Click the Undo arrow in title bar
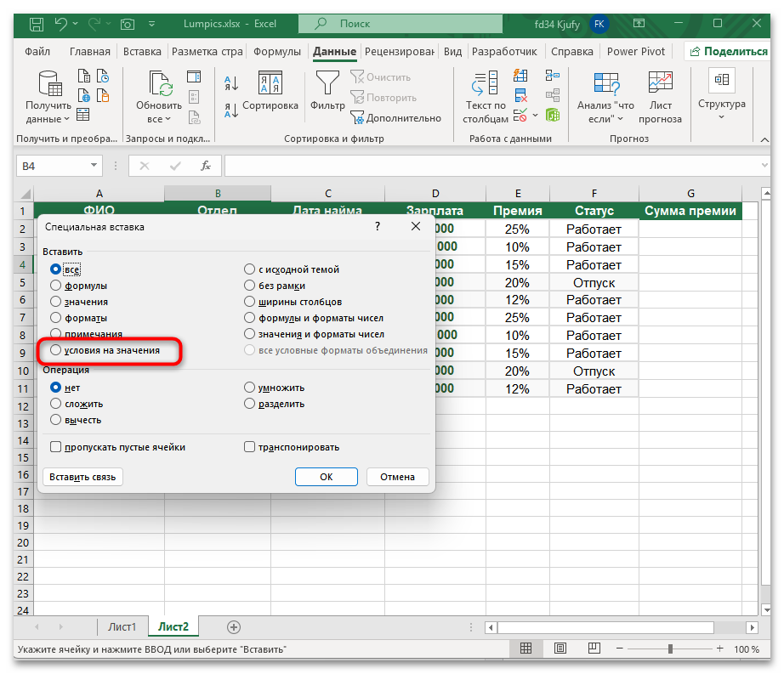Image resolution: width=784 pixels, height=674 pixels. pyautogui.click(x=60, y=25)
